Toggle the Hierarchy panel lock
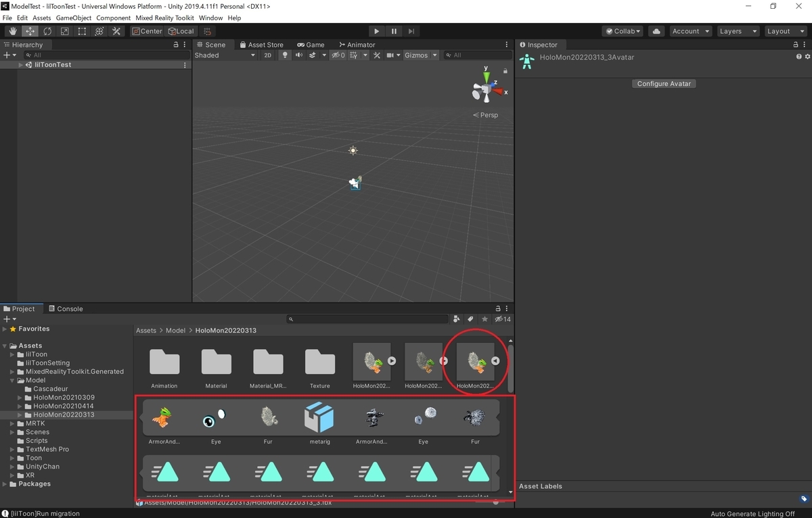The image size is (812, 518). pos(176,45)
